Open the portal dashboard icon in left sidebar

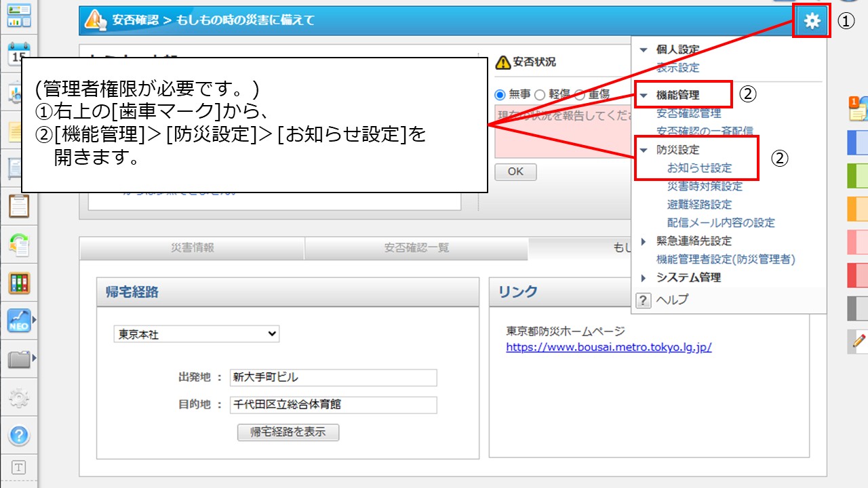[19, 16]
